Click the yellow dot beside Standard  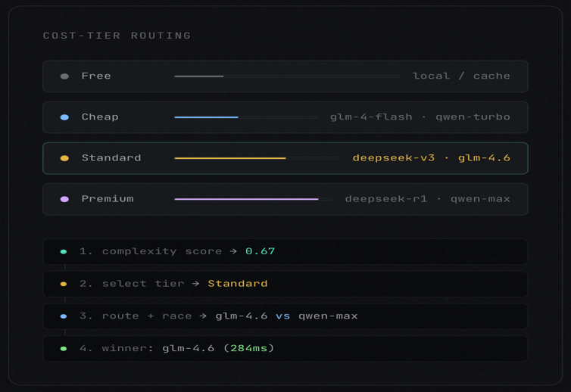64,158
